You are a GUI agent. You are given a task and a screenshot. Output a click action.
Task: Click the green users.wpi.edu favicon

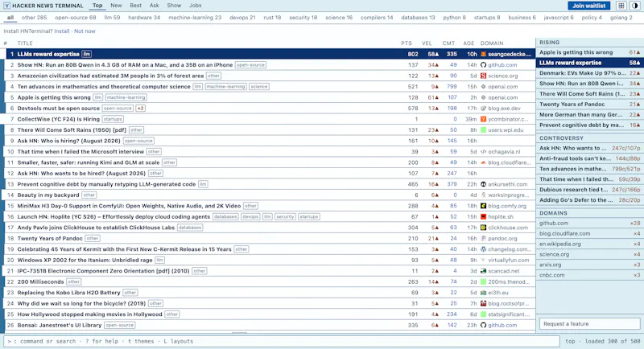click(x=484, y=130)
